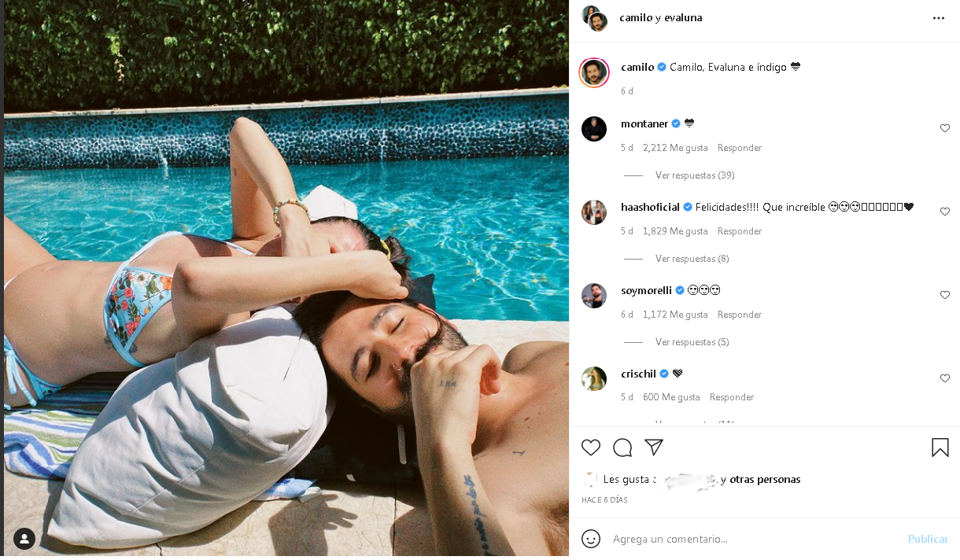Open the three-dot options menu
Viewport: 960px width, 560px height.
[x=939, y=18]
